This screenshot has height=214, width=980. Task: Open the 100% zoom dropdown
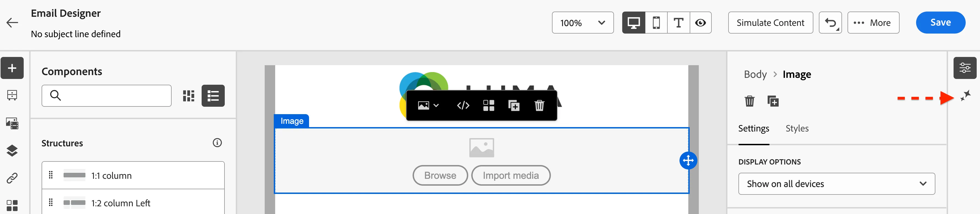pos(583,23)
